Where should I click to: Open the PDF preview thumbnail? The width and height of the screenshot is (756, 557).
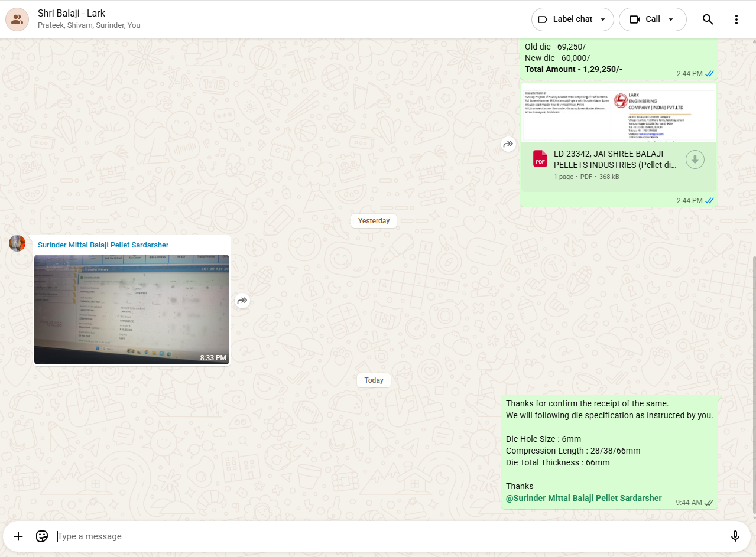(618, 113)
